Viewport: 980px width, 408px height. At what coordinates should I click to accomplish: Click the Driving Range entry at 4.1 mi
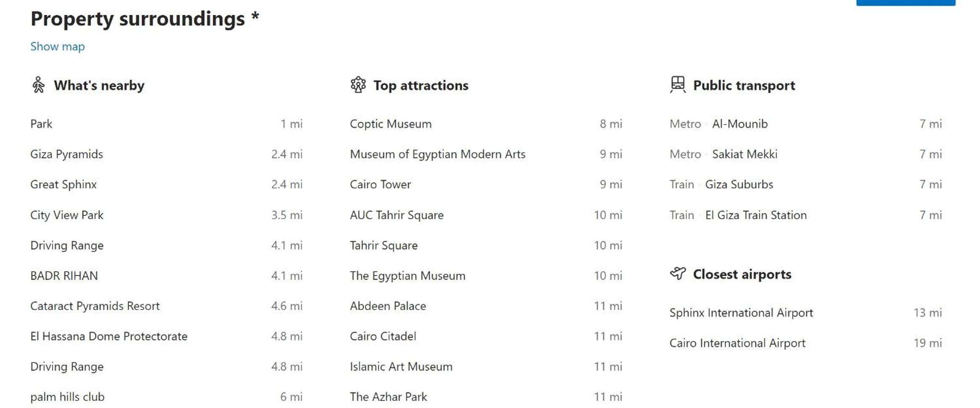coord(67,245)
